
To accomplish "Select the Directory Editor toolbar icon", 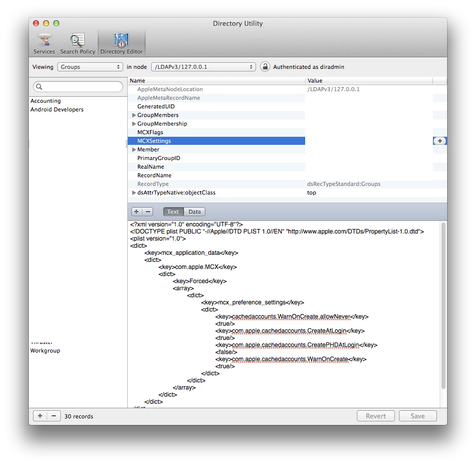I will (x=122, y=44).
